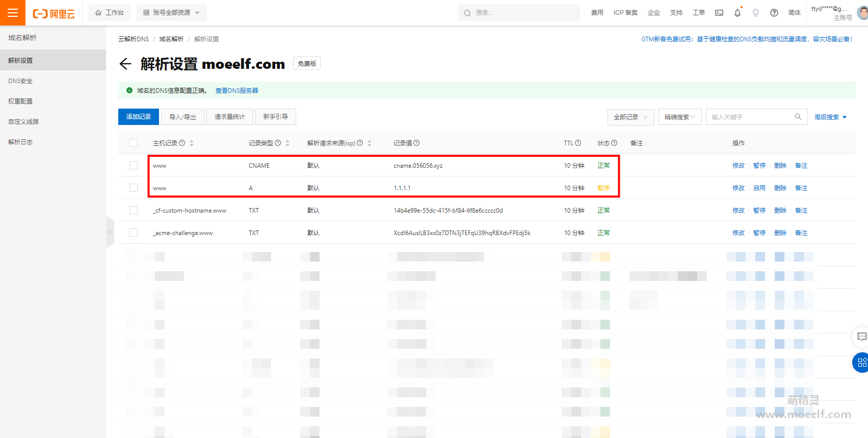Click 暂停 for www CNAME record
The width and height of the screenshot is (868, 438).
pyautogui.click(x=759, y=165)
